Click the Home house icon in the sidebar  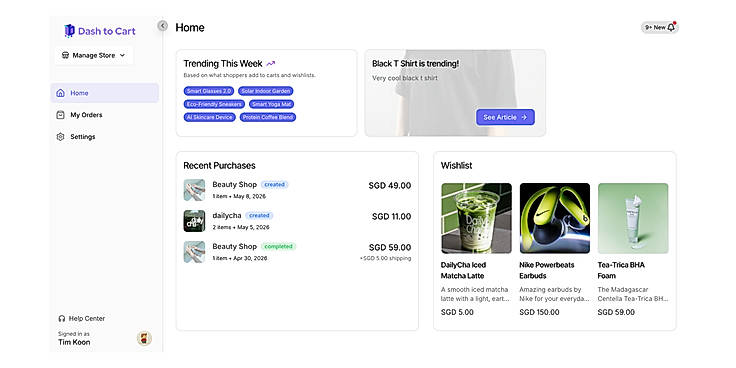[x=60, y=93]
